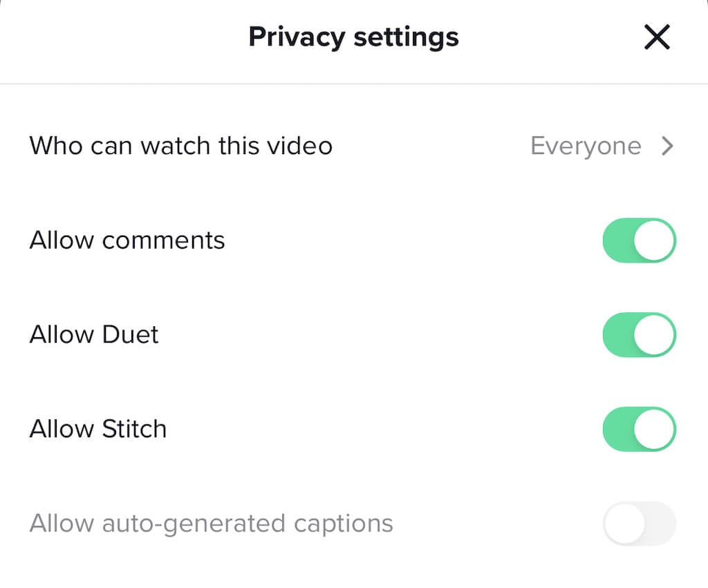Turn off the Allow Duet switch
This screenshot has height=588, width=708.
(x=639, y=334)
